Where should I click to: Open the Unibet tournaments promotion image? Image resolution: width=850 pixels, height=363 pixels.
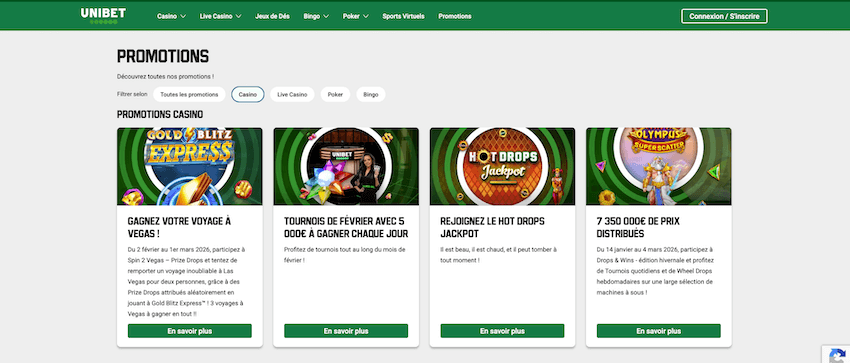click(346, 166)
